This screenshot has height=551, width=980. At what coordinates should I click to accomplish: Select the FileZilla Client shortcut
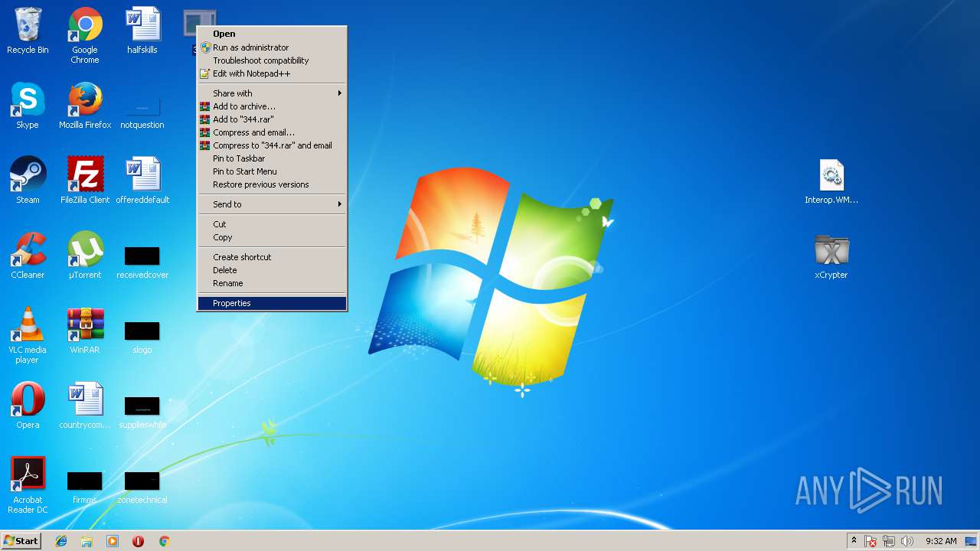tap(85, 181)
